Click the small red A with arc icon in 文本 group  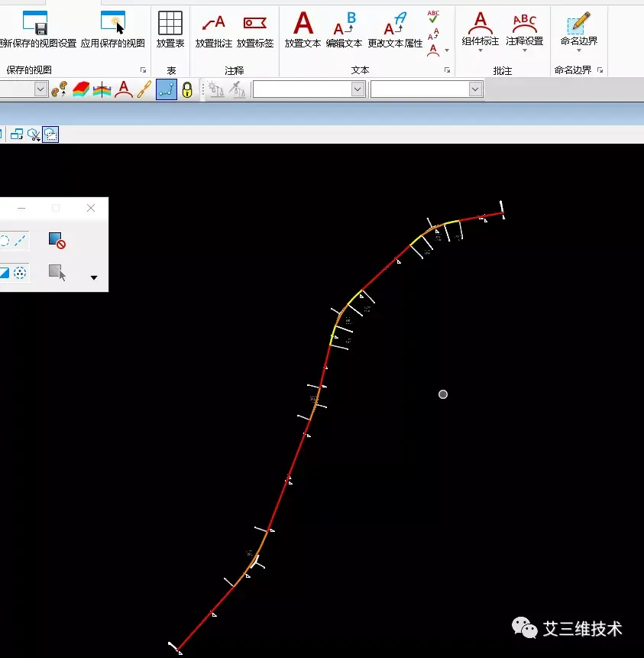(433, 50)
